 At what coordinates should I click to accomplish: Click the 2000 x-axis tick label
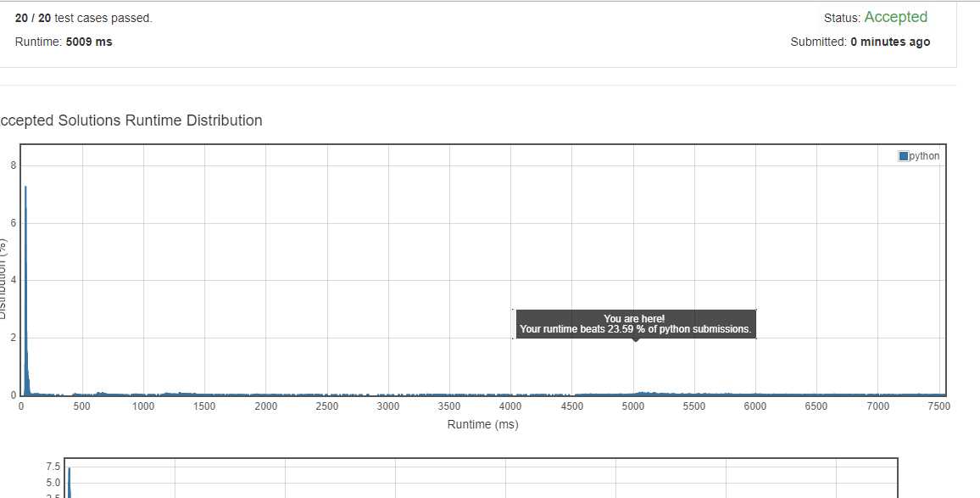point(265,406)
